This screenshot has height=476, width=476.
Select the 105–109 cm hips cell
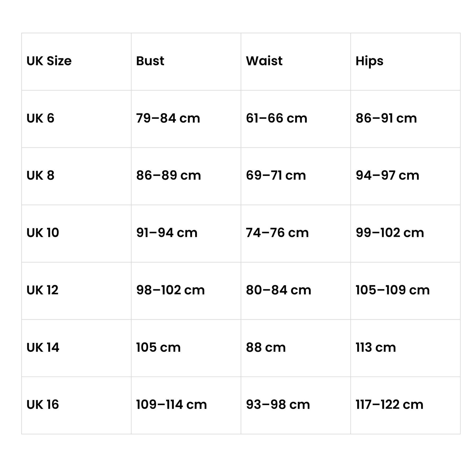[392, 290]
